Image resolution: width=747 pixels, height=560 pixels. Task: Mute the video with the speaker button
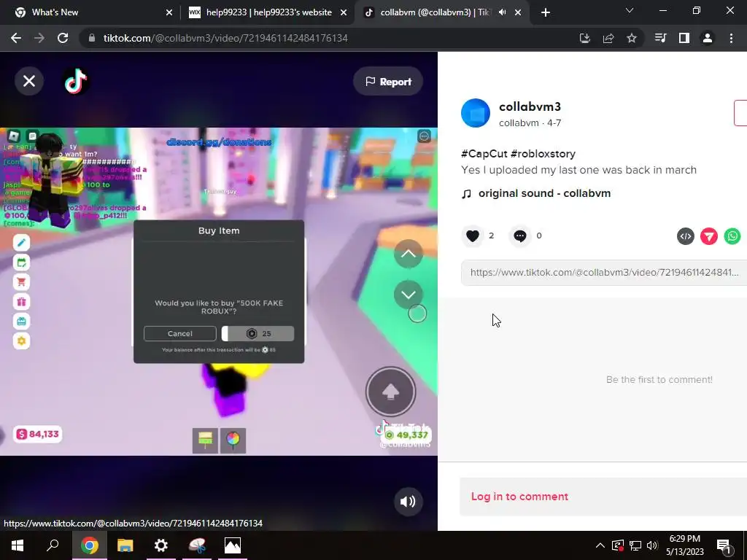(408, 502)
